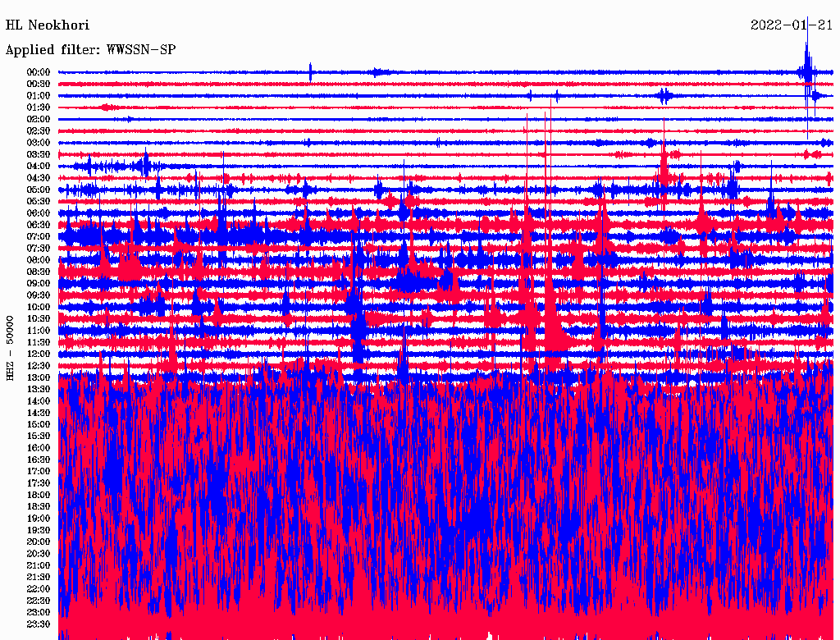Select the 05:30 time row label
840x640 pixels.
(38, 201)
